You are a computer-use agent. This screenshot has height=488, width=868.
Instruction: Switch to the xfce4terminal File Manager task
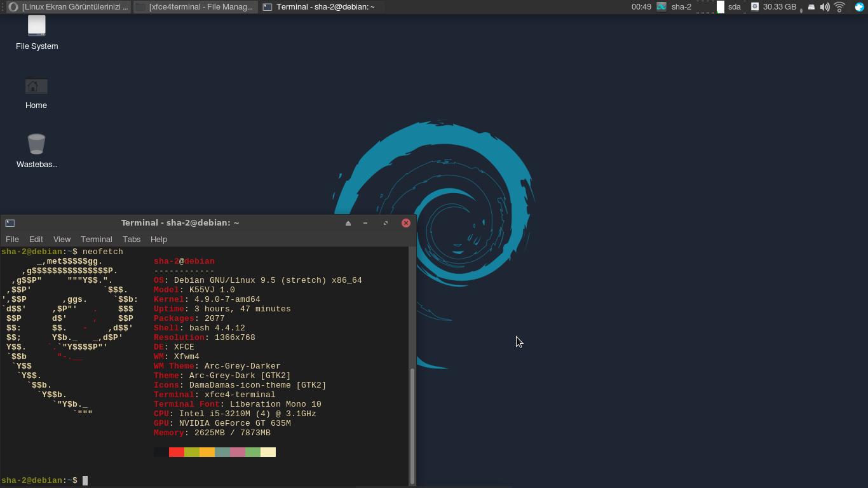point(196,7)
